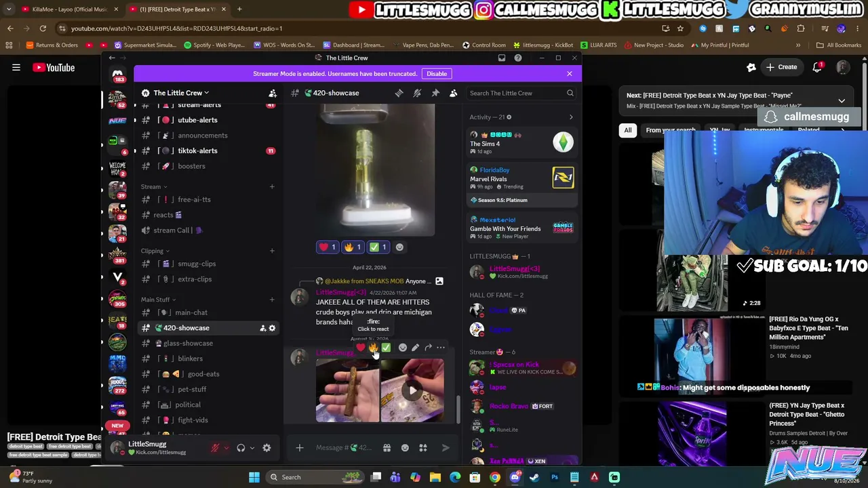The image size is (868, 488).
Task: React with fire in message hover toolbar
Action: [x=373, y=348]
